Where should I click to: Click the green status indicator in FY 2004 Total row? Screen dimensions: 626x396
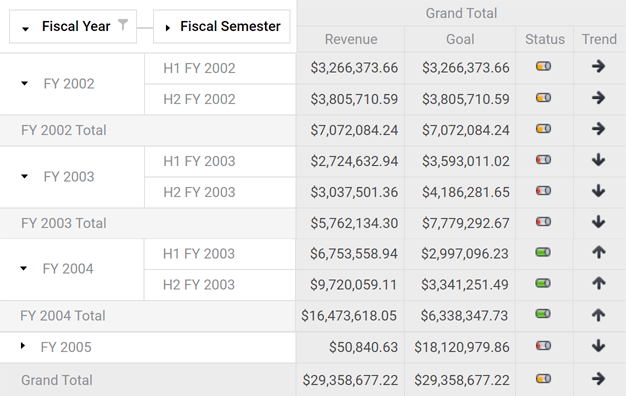click(543, 314)
